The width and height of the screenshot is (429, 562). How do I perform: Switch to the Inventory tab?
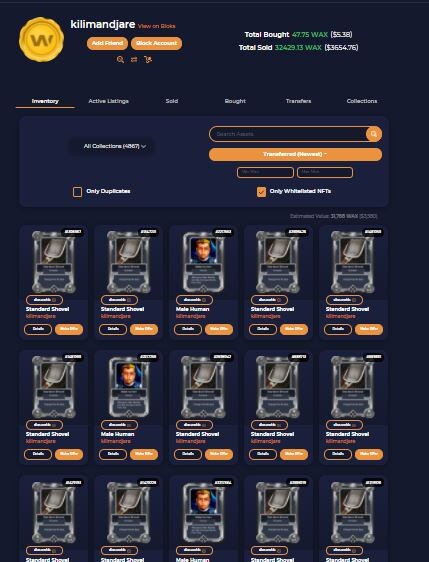click(45, 101)
